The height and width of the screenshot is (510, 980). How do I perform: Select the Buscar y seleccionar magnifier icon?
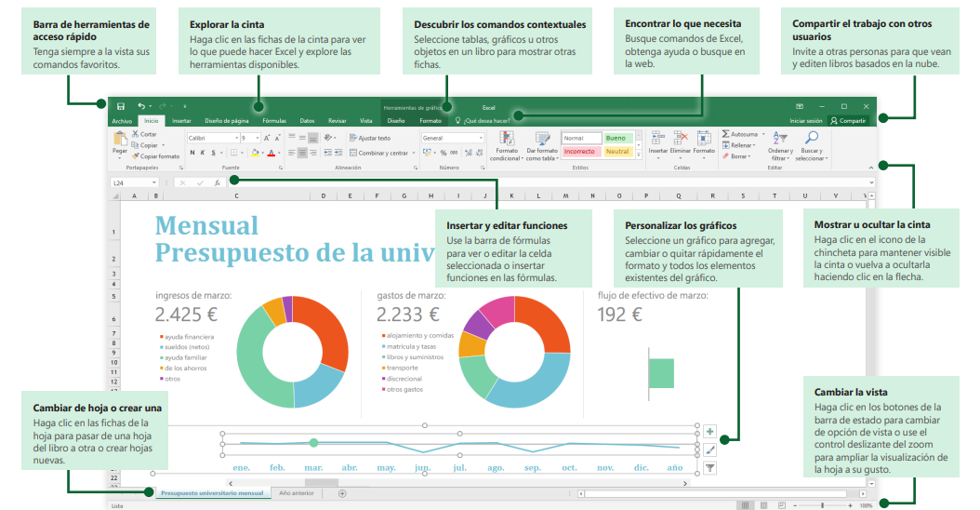(x=812, y=138)
